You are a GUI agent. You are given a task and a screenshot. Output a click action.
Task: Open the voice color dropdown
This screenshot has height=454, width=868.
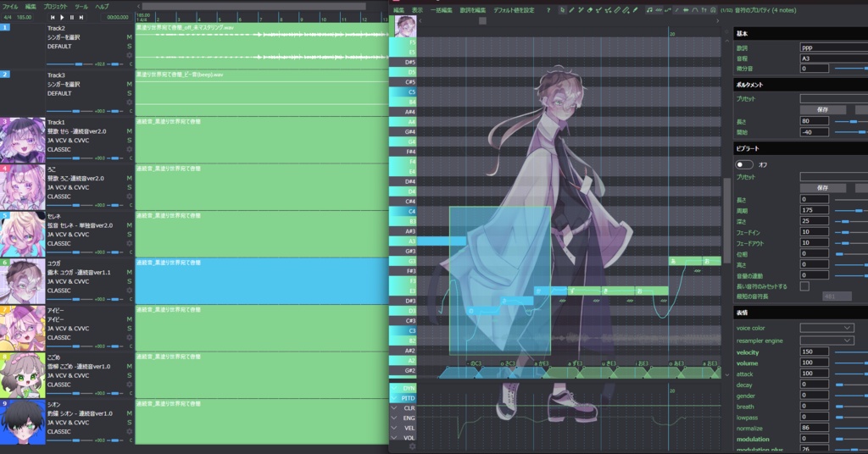tap(826, 328)
